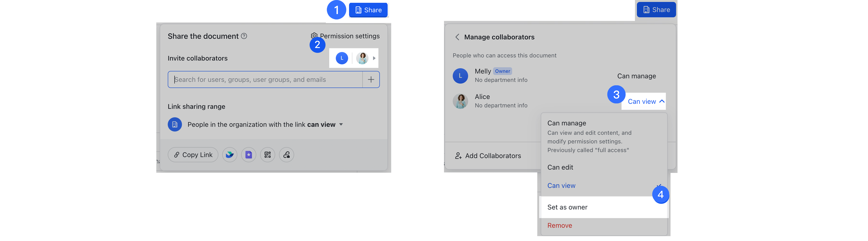Screen dimensions: 868x241
Task: Click Alice's avatar in Invite collaborators row
Action: click(x=362, y=58)
